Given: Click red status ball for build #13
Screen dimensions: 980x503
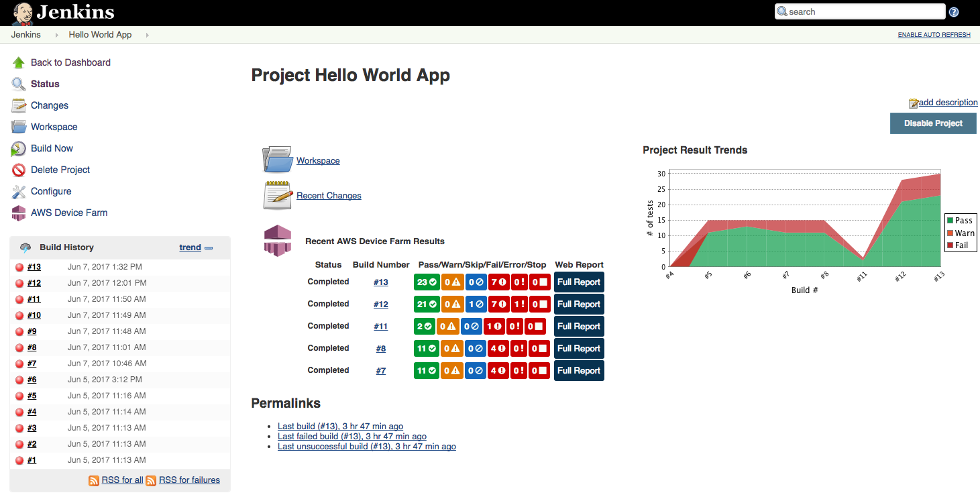Looking at the screenshot, I should pos(19,267).
